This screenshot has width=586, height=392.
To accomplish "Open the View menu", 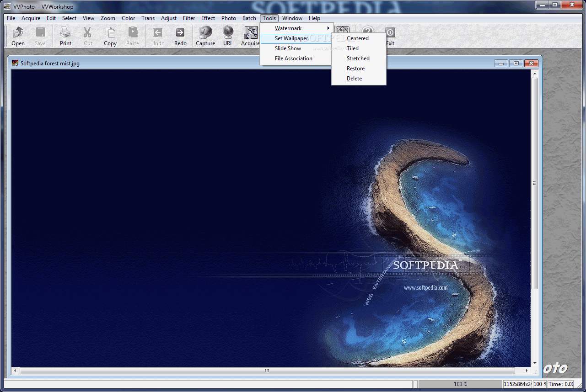I will coord(89,18).
